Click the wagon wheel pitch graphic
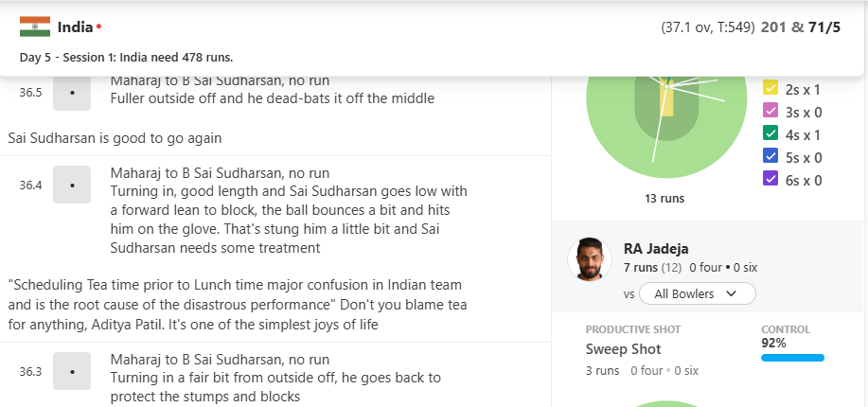The height and width of the screenshot is (407, 868). point(666,113)
